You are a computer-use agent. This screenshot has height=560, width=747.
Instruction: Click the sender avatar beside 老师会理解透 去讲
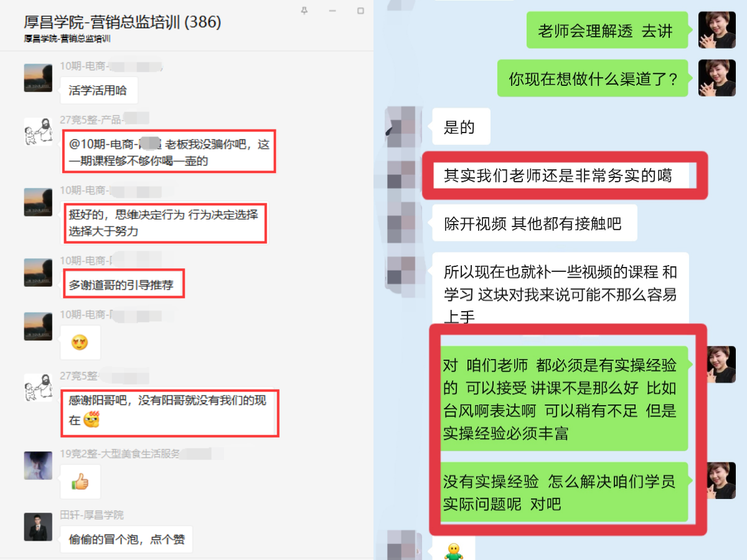click(x=717, y=30)
